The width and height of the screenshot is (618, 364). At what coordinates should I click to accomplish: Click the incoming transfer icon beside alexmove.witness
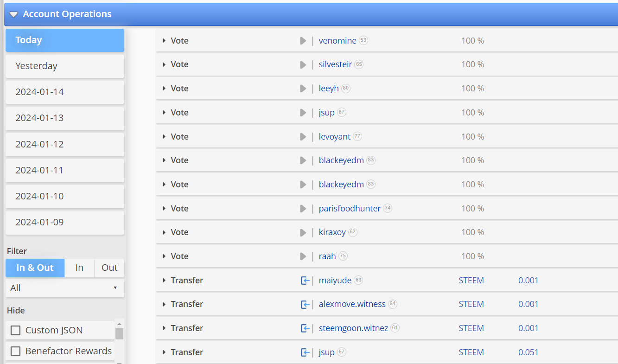coord(305,304)
